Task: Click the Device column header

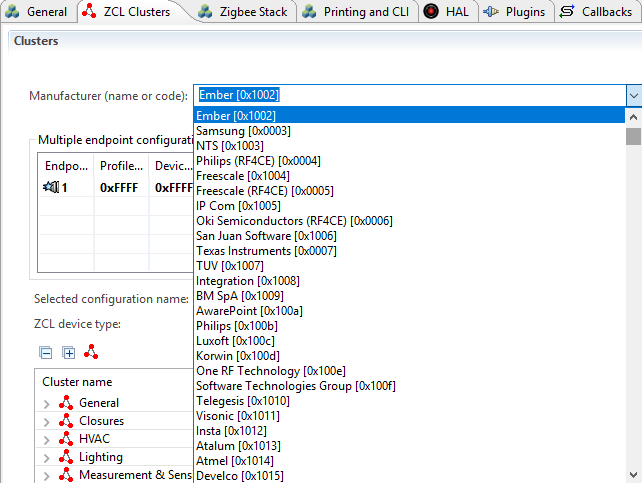Action: [x=173, y=166]
